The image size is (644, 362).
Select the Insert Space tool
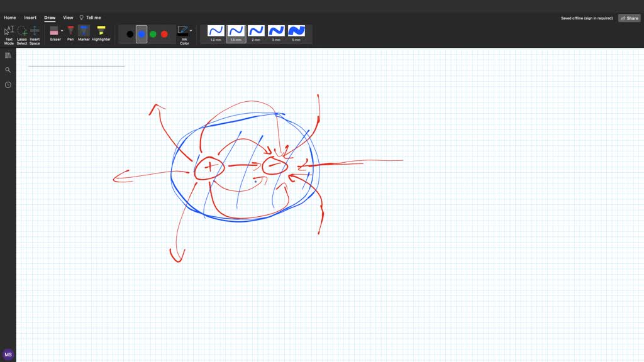coord(35,30)
